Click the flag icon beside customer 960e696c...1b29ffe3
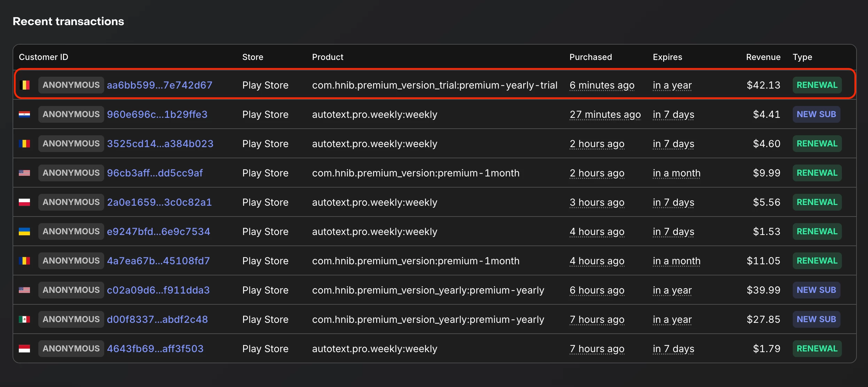 point(24,114)
